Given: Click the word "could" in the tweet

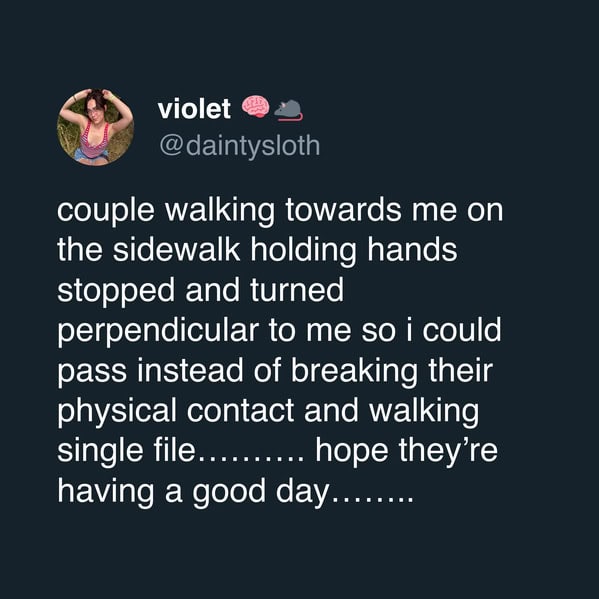Looking at the screenshot, I should click(461, 330).
